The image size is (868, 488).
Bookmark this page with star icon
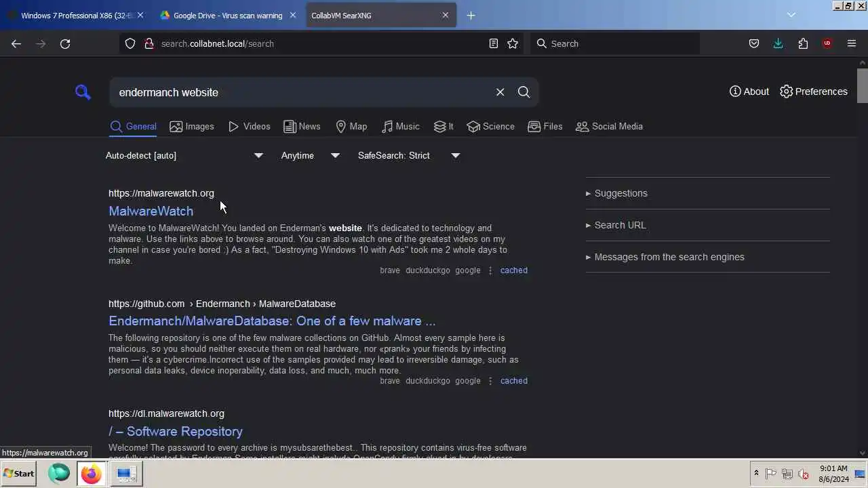[x=513, y=43]
